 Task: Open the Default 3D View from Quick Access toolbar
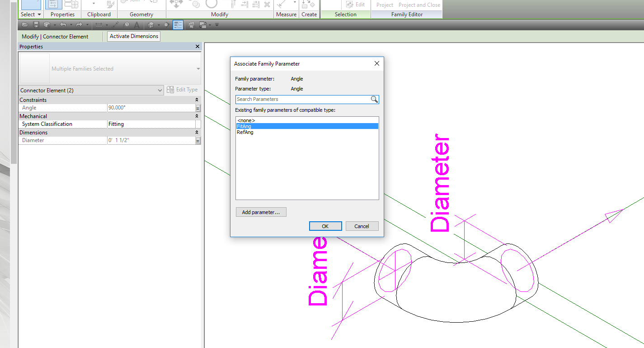[x=151, y=24]
